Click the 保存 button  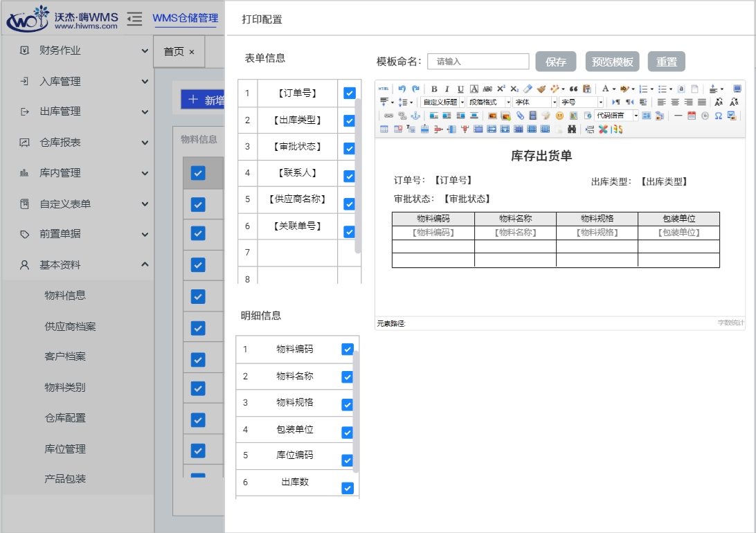tap(556, 62)
